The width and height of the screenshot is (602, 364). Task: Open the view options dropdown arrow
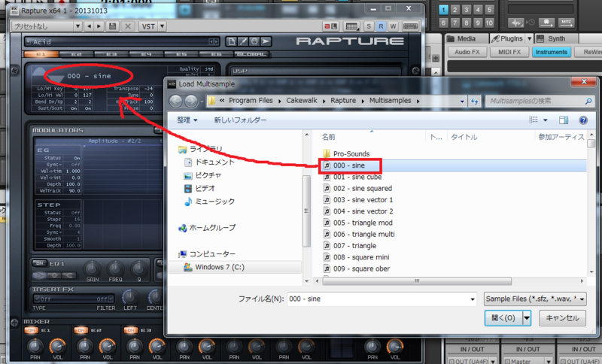(545, 120)
